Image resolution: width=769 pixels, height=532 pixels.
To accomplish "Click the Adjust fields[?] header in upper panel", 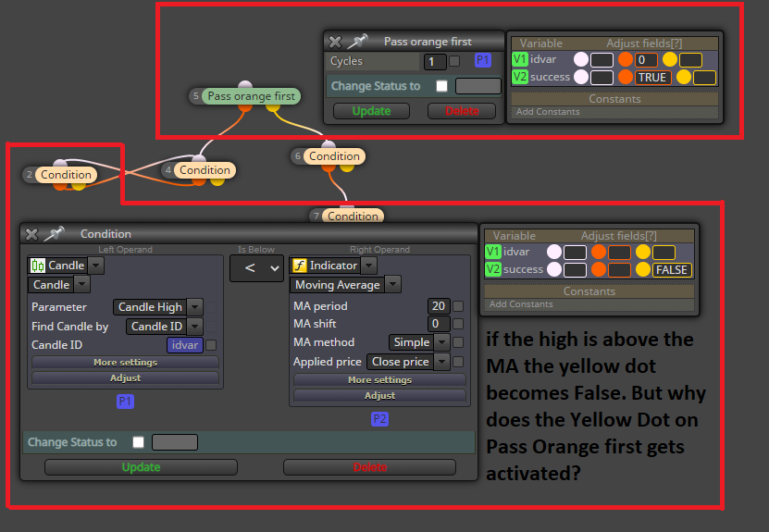I will 644,43.
